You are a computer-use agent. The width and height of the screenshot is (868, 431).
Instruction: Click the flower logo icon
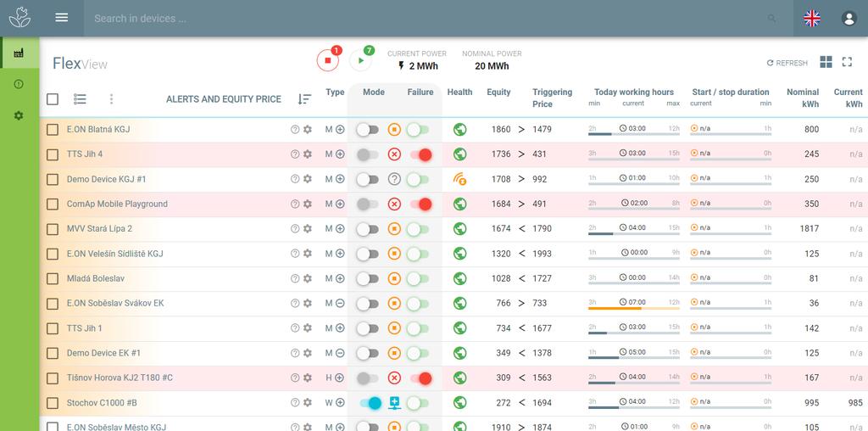pyautogui.click(x=19, y=18)
